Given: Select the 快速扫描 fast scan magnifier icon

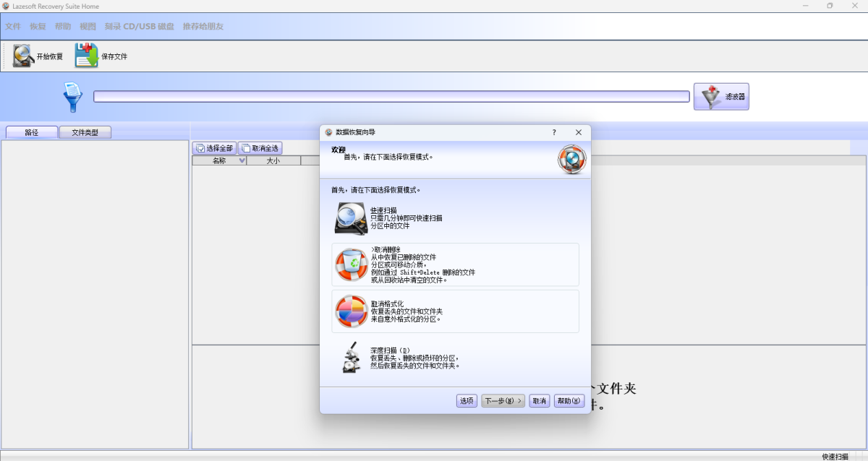Looking at the screenshot, I should [351, 217].
